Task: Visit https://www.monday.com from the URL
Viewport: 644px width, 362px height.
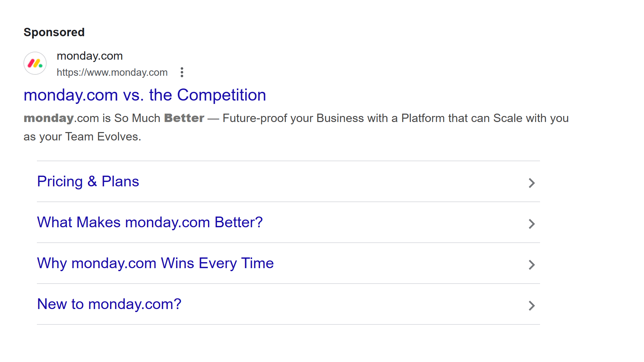Action: [112, 72]
